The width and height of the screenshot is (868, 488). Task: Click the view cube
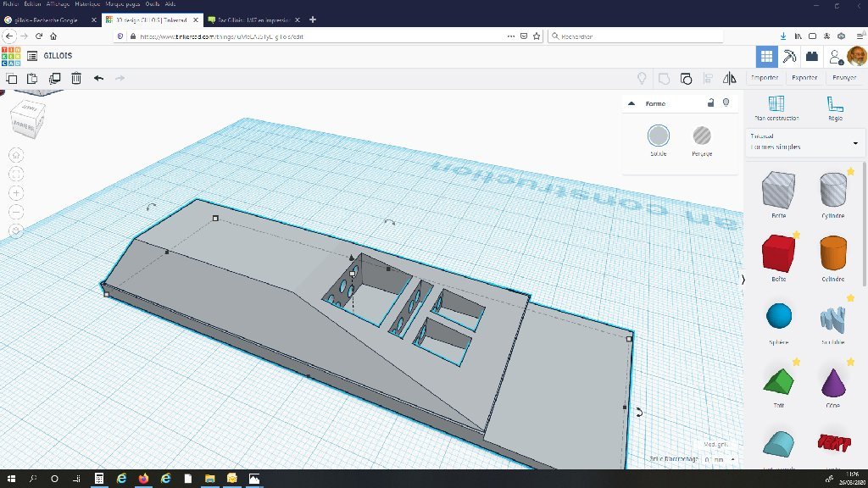pyautogui.click(x=28, y=119)
